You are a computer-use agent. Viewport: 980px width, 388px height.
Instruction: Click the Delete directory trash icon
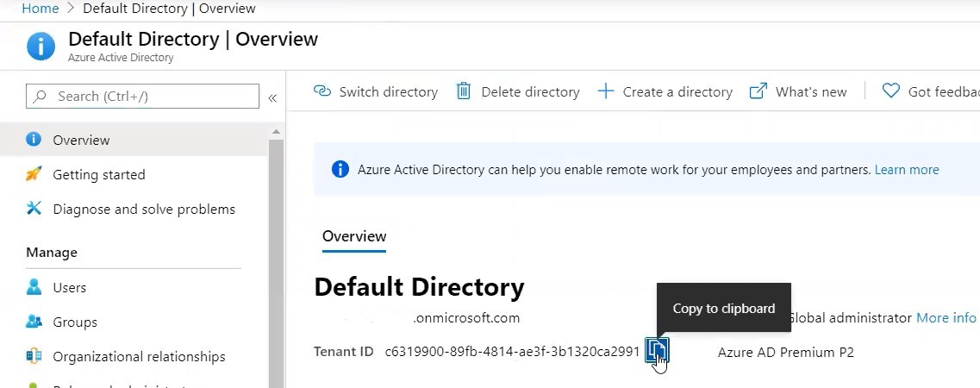pos(463,91)
